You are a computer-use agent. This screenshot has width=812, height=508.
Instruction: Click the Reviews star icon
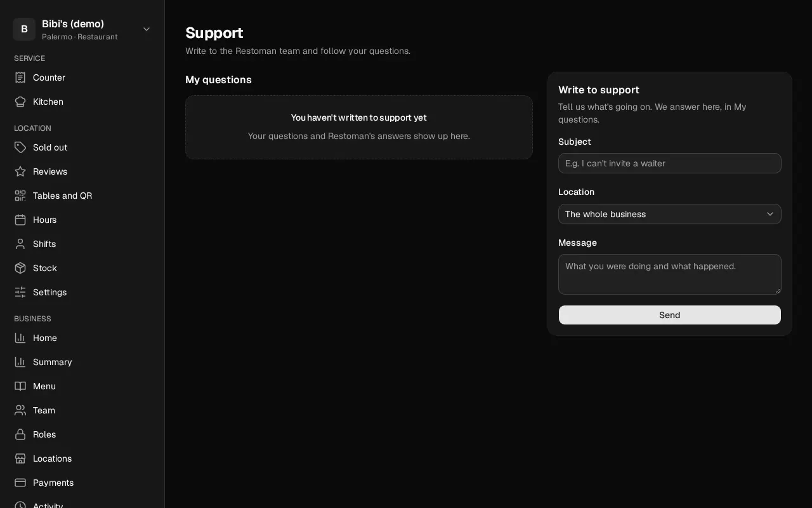pyautogui.click(x=20, y=171)
